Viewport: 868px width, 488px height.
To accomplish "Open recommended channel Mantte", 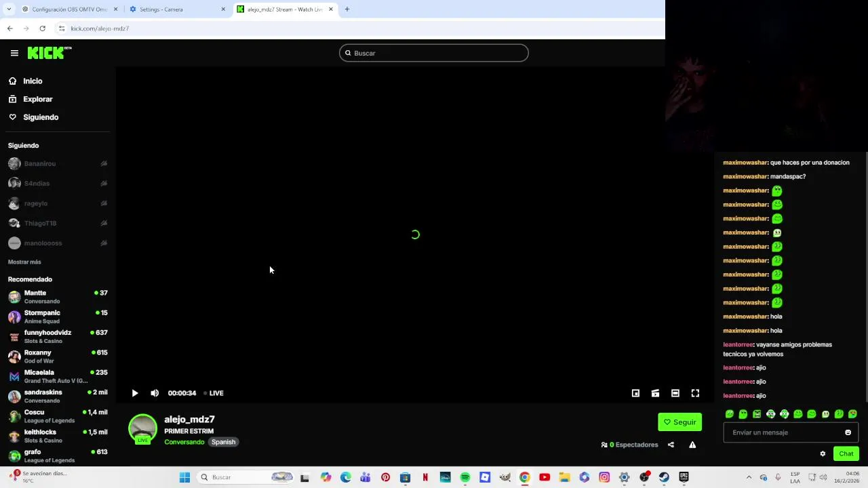I will [58, 297].
